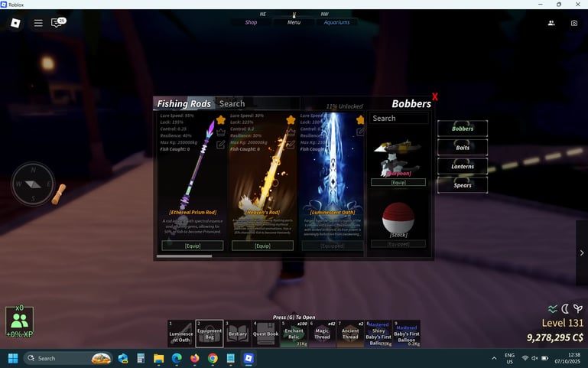Open the chat messages icon

tap(57, 23)
